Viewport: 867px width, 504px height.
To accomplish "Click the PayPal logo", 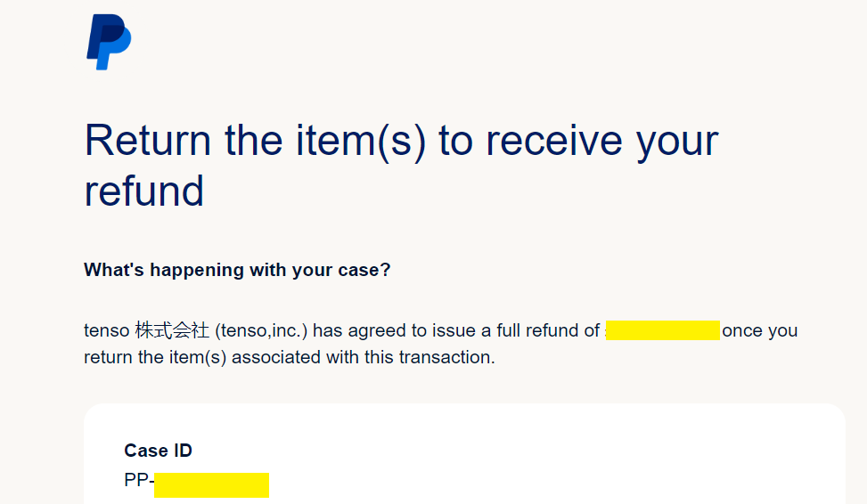I will (x=109, y=42).
